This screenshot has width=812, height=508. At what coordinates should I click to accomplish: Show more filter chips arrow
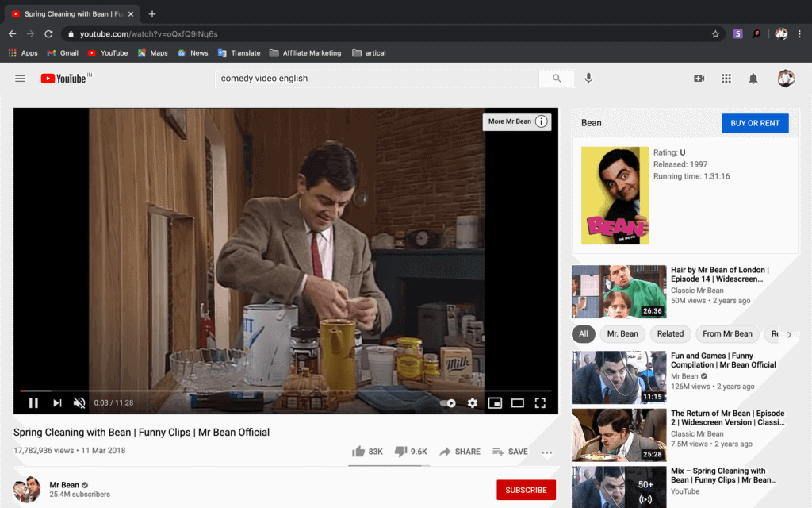[789, 334]
